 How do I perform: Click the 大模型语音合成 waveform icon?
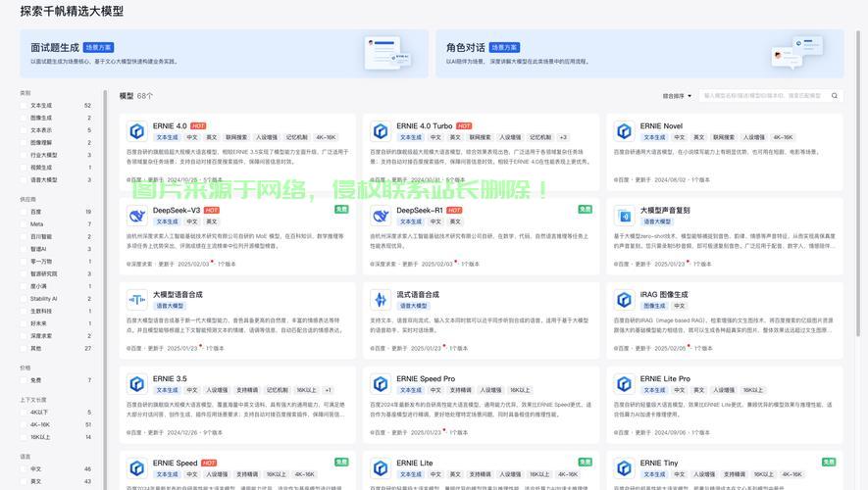136,300
